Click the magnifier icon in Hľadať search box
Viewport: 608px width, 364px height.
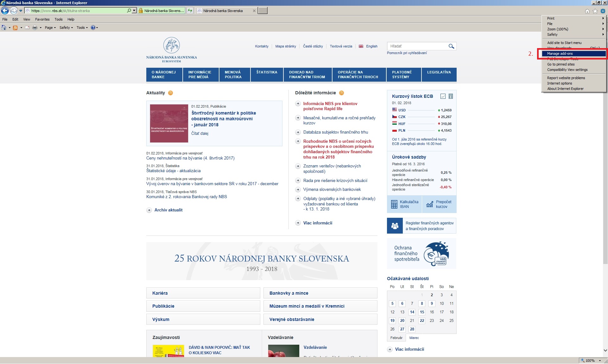click(x=451, y=46)
